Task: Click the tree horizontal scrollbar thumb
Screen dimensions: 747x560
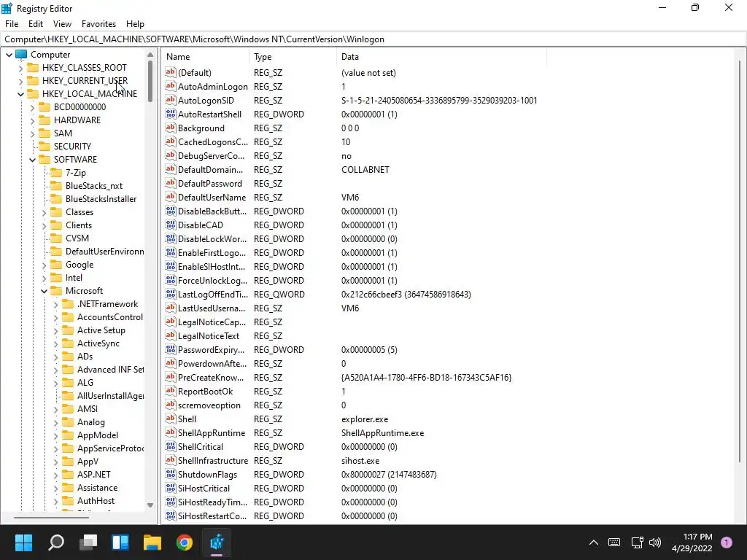Action: click(x=51, y=517)
